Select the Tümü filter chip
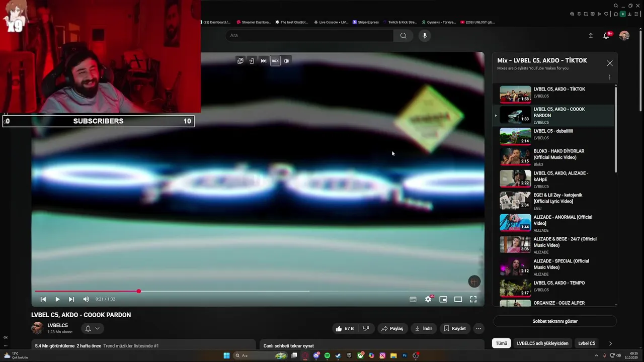This screenshot has width=644, height=362. tap(502, 343)
